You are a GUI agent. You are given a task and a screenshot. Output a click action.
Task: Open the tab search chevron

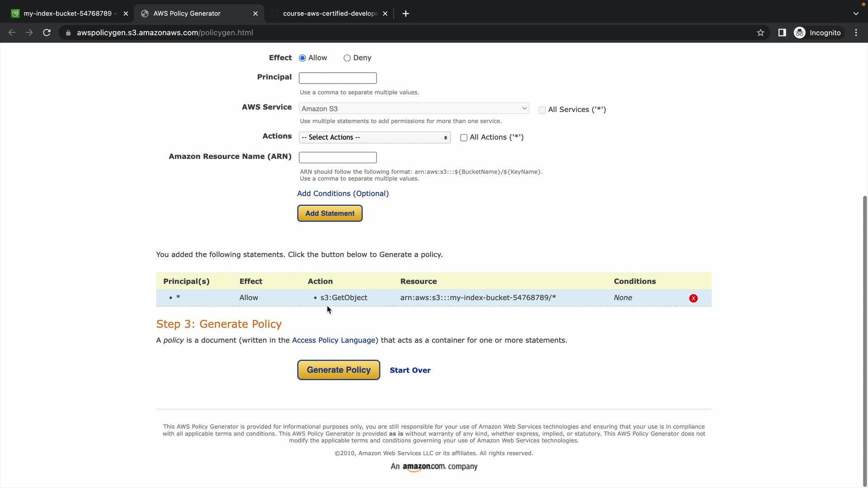pyautogui.click(x=855, y=14)
